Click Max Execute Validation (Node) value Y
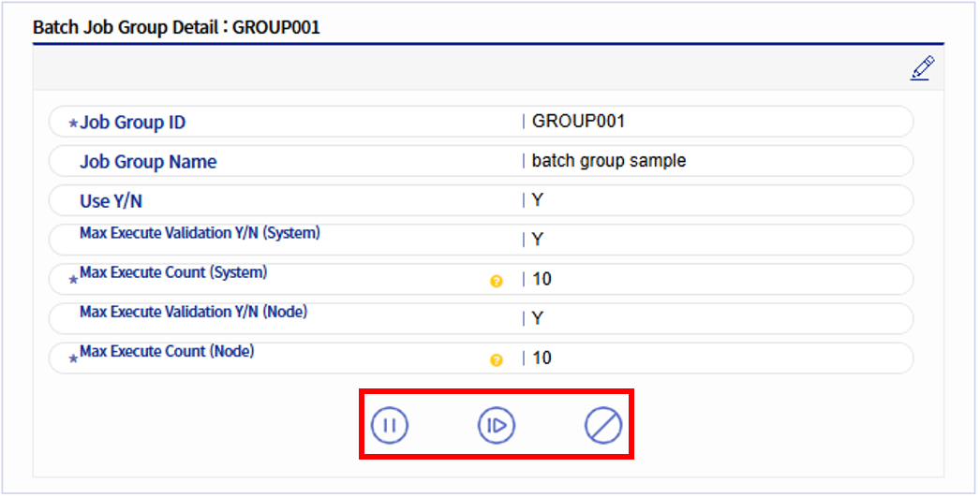This screenshot has height=497, width=980. click(538, 318)
